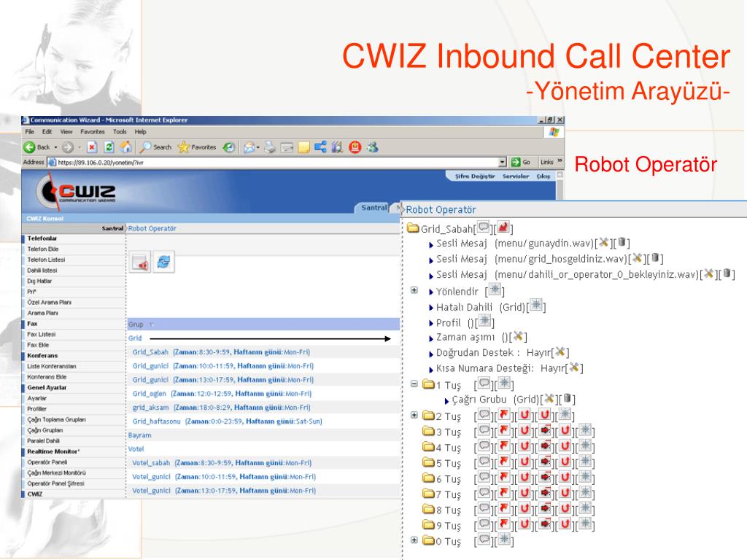Delete the gunaydin.wav Sesli Mesaj entry

tap(622, 242)
